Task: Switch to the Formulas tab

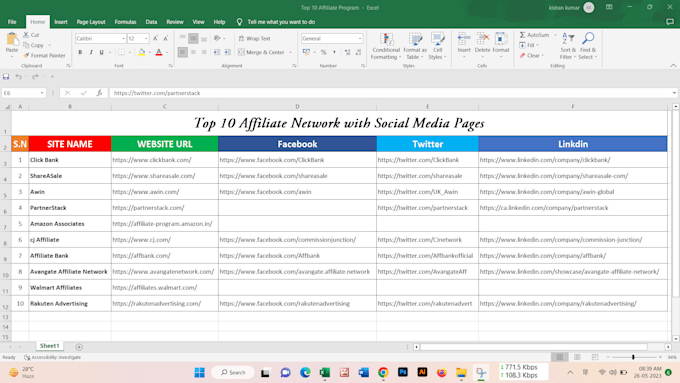Action: pyautogui.click(x=125, y=22)
